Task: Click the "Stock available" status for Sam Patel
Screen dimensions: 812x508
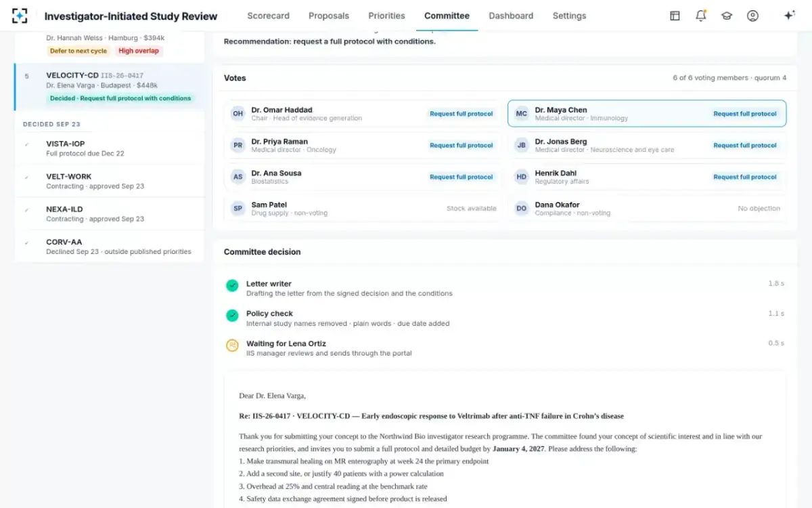Action: point(471,209)
